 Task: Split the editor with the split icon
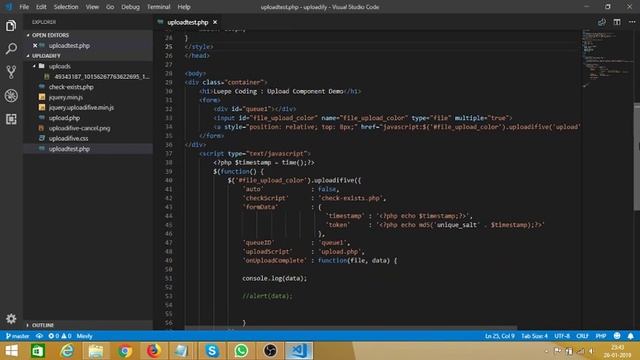[x=617, y=22]
